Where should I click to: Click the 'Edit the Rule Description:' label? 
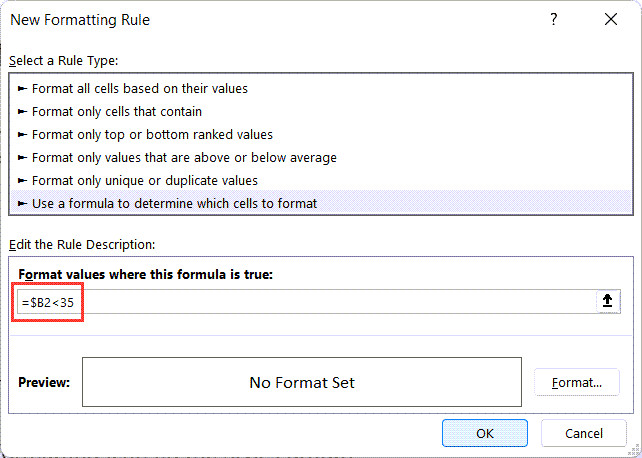(83, 244)
